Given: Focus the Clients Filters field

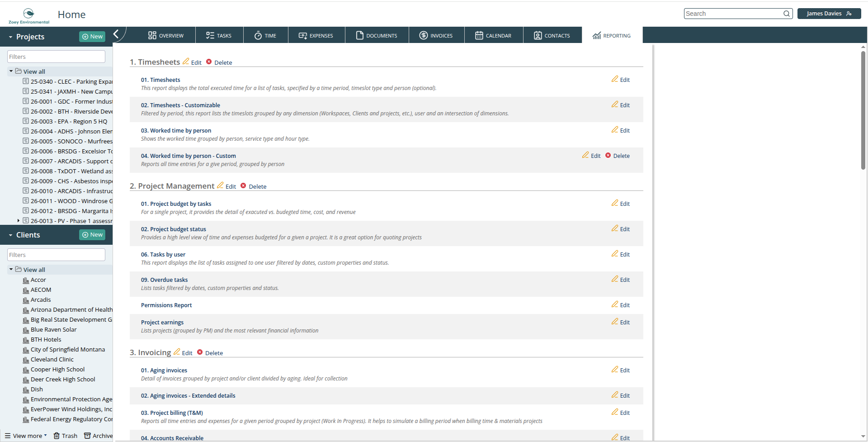Looking at the screenshot, I should click(x=56, y=255).
